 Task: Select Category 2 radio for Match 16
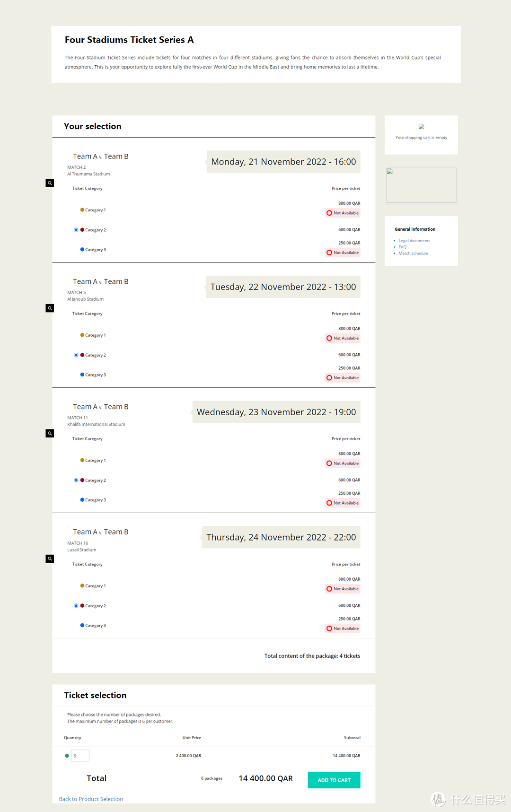click(76, 606)
